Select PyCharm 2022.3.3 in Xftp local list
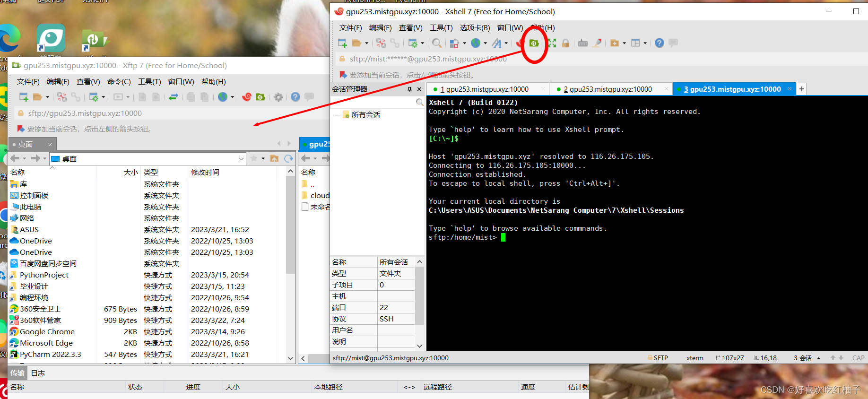 pyautogui.click(x=50, y=354)
